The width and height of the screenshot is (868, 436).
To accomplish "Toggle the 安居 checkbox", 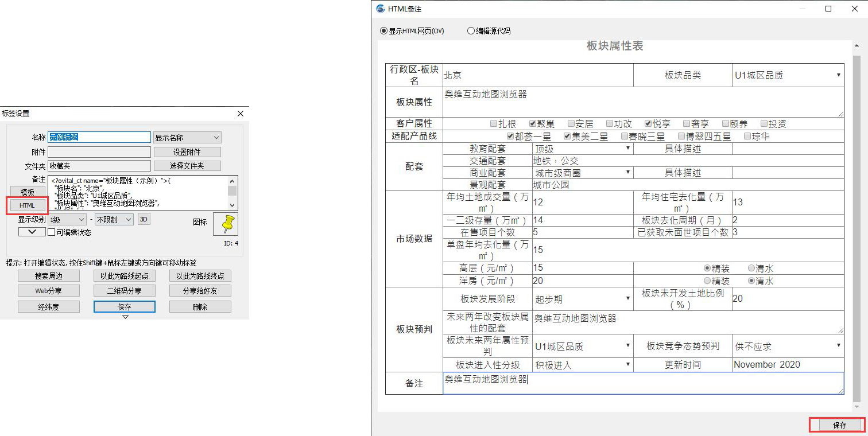I will point(571,123).
